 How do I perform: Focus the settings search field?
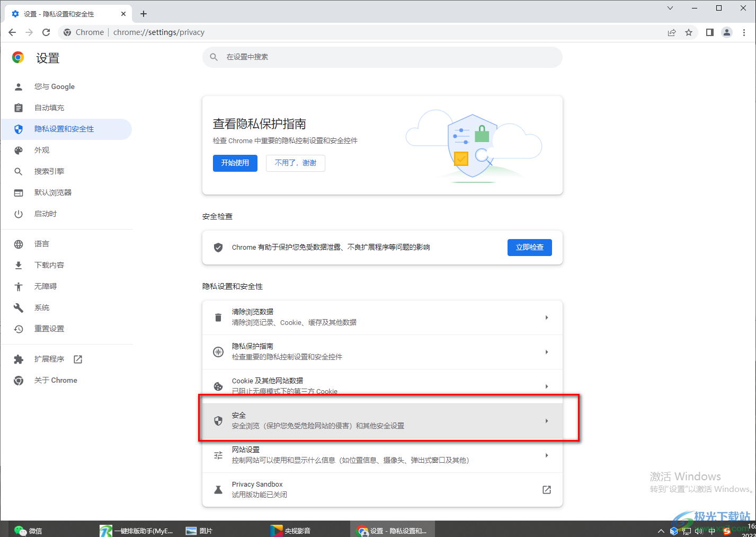(383, 57)
